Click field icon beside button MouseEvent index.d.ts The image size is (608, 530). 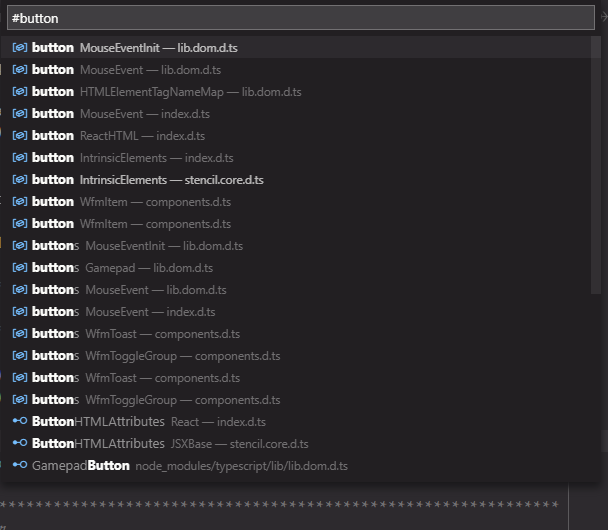coord(20,114)
